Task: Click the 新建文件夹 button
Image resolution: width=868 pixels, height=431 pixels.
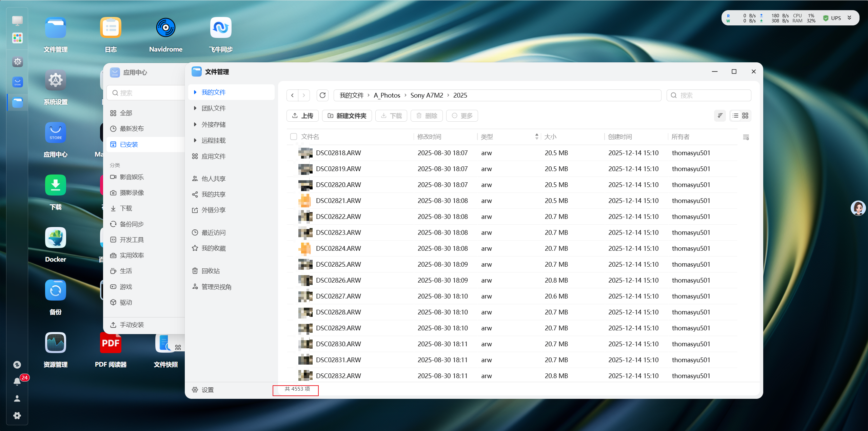Action: [347, 116]
